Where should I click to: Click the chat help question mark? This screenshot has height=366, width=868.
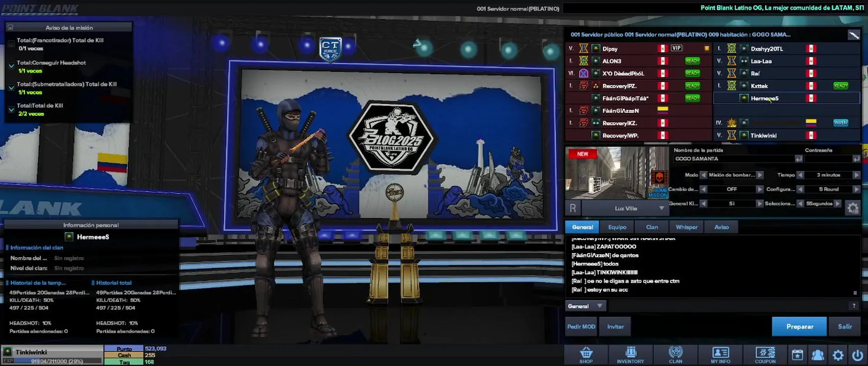point(854,306)
